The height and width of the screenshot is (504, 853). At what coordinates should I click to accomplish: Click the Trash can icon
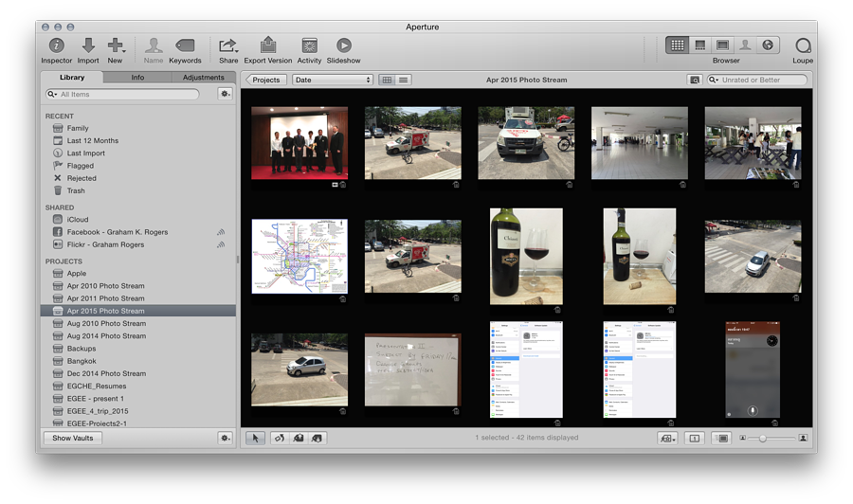coord(58,190)
